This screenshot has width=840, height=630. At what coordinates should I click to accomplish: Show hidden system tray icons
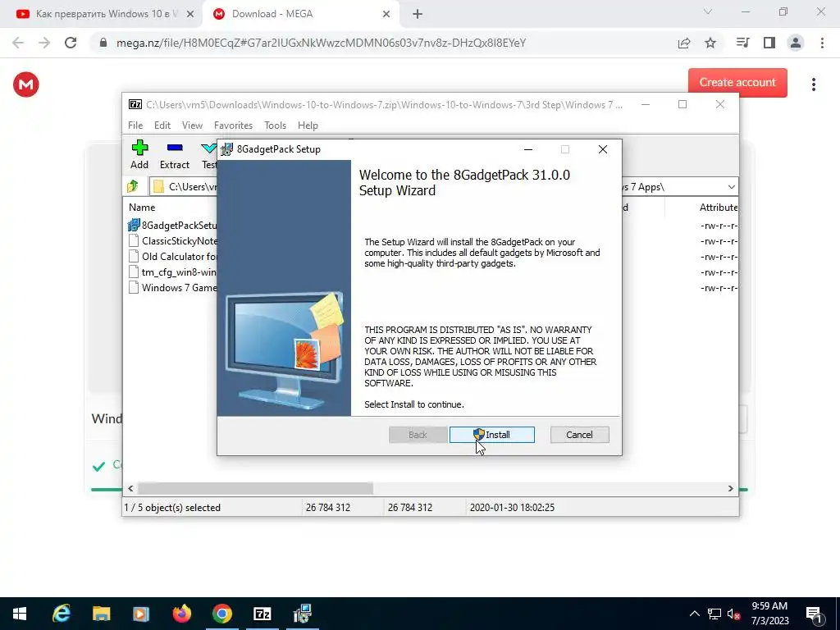[694, 614]
